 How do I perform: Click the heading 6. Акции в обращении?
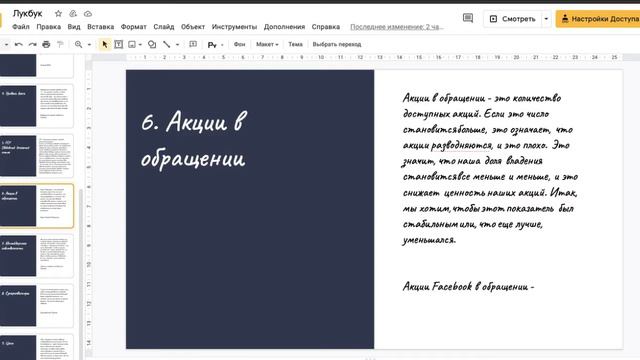(x=194, y=139)
